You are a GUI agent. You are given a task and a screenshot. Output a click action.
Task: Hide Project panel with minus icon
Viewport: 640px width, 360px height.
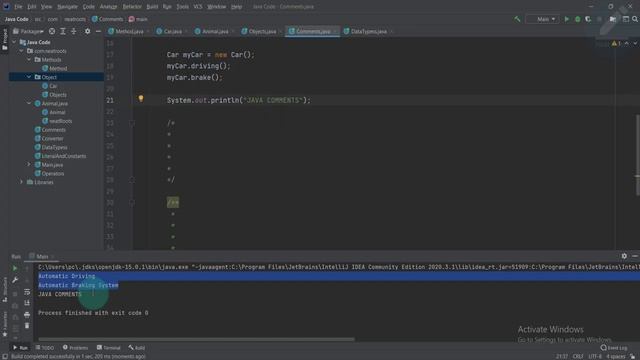click(x=98, y=31)
